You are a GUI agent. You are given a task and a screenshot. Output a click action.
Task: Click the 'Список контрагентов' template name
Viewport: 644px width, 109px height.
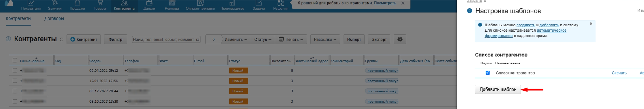pyautogui.click(x=515, y=73)
